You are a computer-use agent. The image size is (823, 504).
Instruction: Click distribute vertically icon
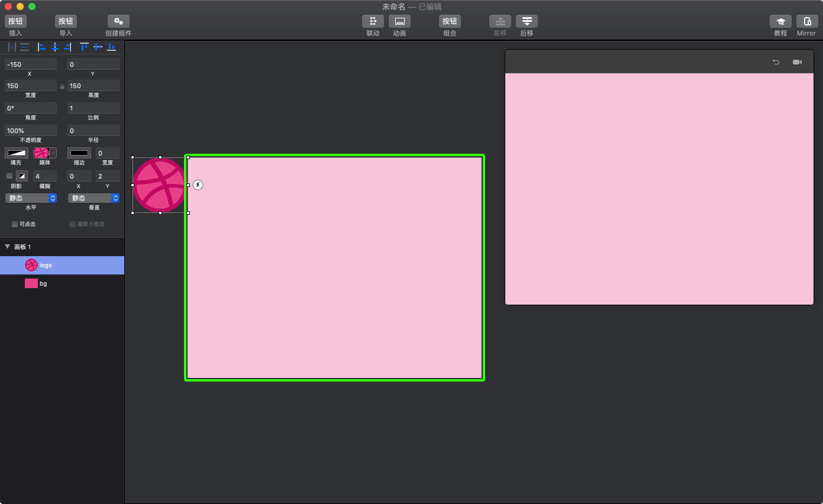(25, 47)
